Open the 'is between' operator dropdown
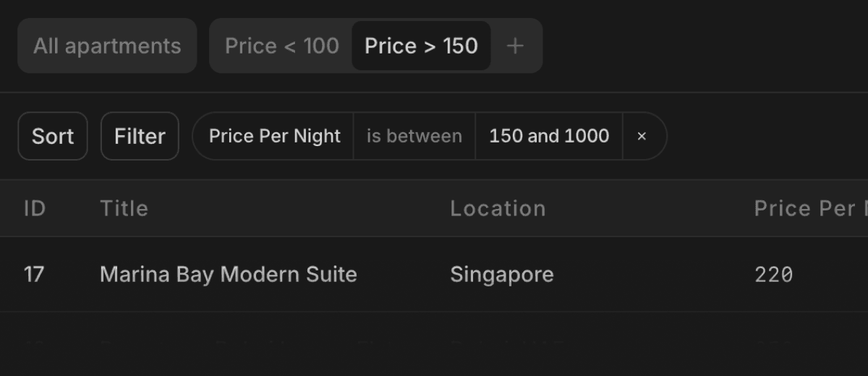 tap(414, 136)
